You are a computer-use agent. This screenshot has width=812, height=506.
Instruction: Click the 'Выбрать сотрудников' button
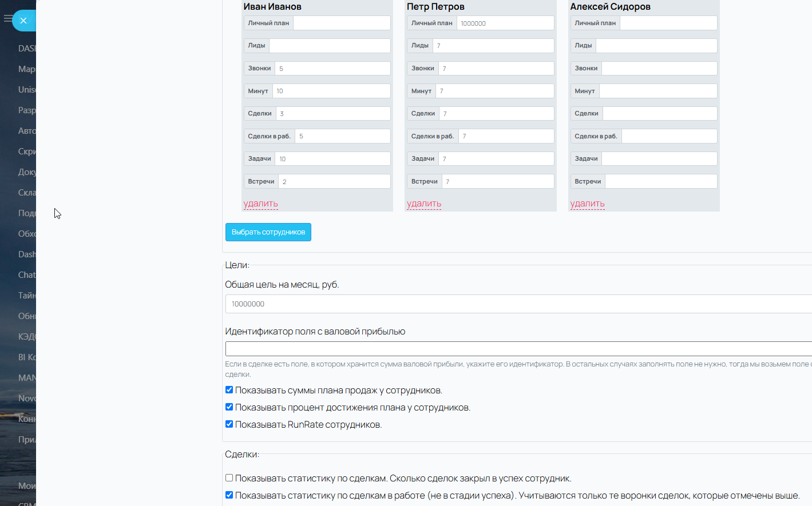[268, 232]
